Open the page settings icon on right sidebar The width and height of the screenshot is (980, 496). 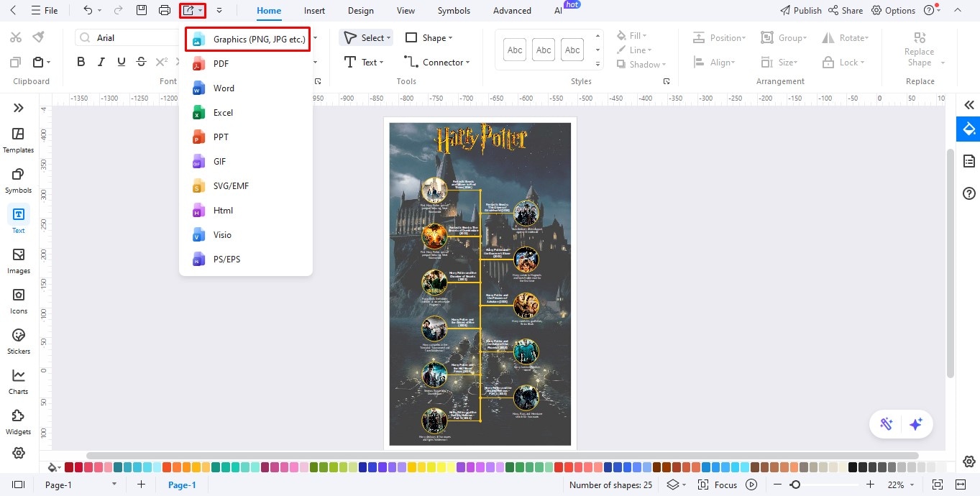969,161
